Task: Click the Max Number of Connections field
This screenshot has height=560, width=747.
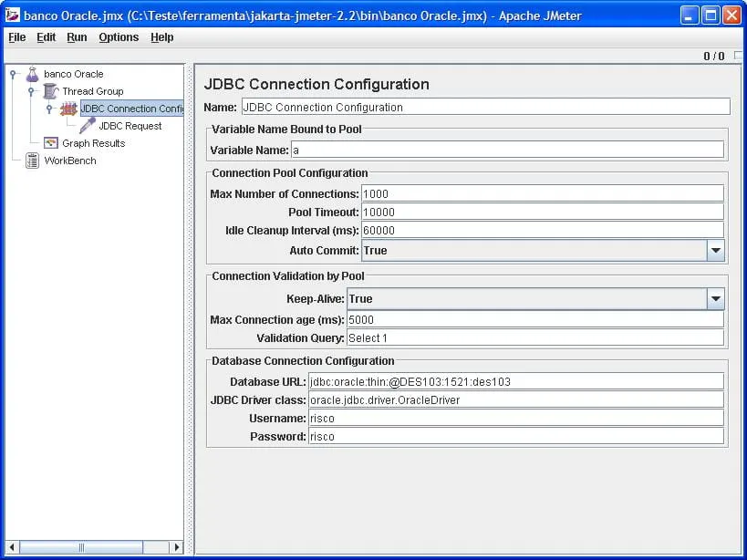Action: tap(542, 193)
